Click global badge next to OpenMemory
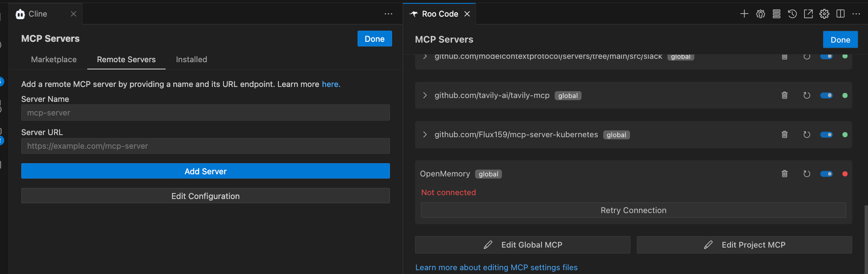The image size is (868, 274). coord(488,174)
